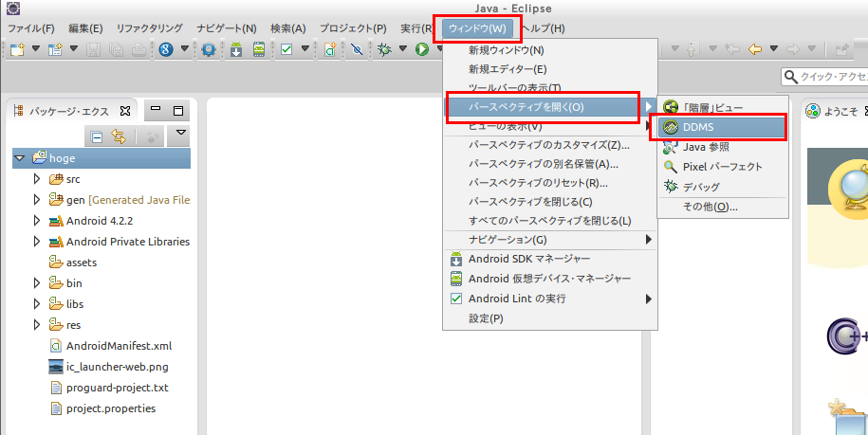Open the プロジェクト(P) menu
The height and width of the screenshot is (435, 868).
point(353,28)
